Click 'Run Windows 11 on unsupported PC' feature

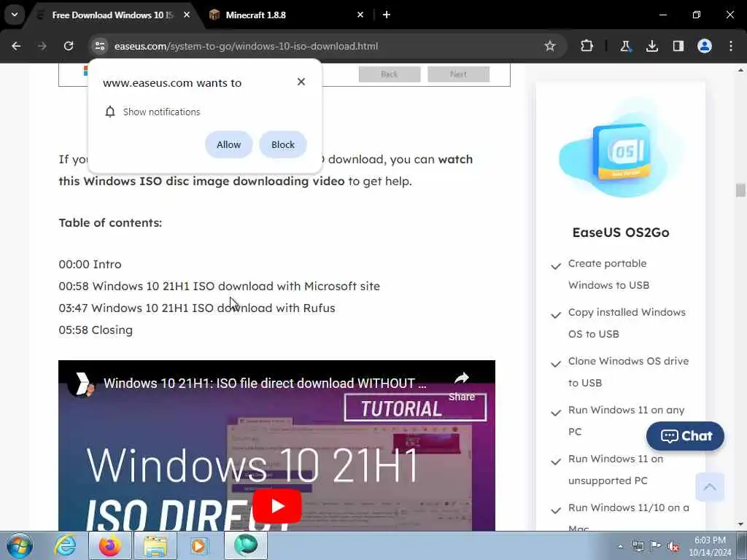pos(616,470)
